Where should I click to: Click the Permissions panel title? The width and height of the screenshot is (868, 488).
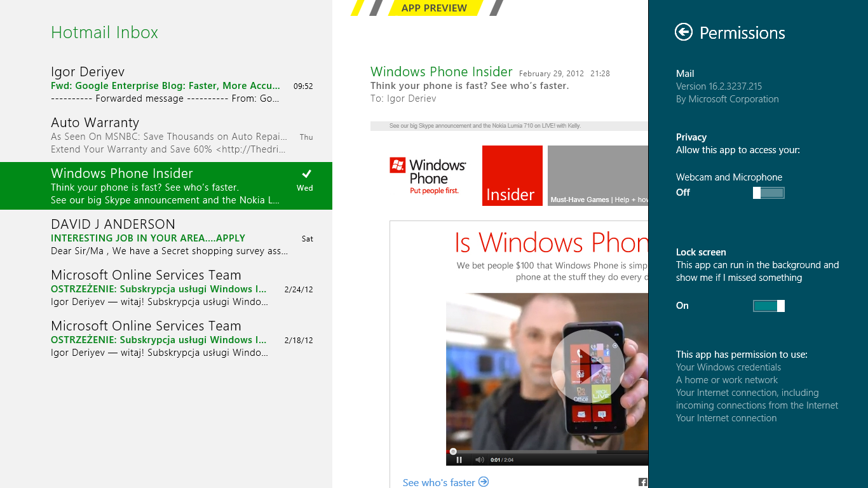[x=742, y=33]
